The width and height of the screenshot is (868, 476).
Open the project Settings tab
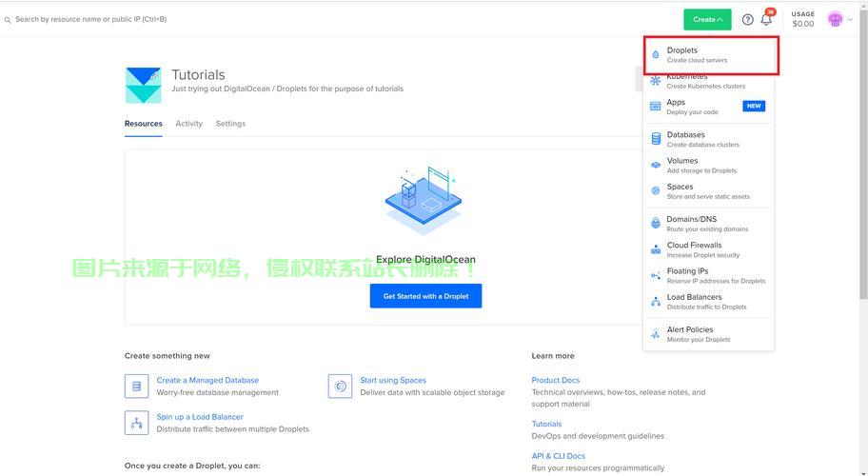[230, 124]
